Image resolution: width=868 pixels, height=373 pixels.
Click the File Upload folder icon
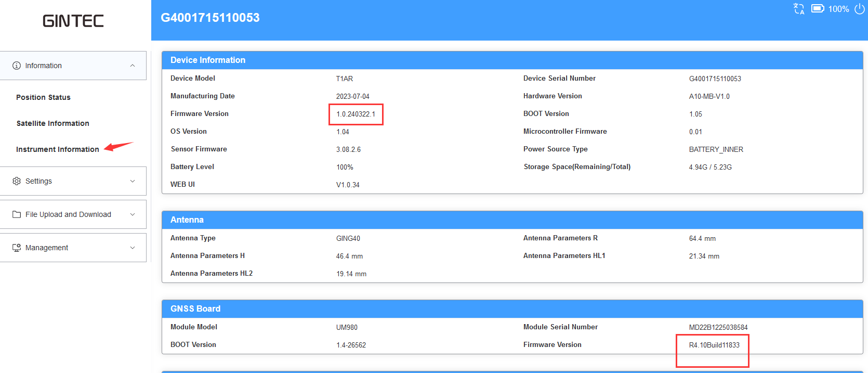17,214
